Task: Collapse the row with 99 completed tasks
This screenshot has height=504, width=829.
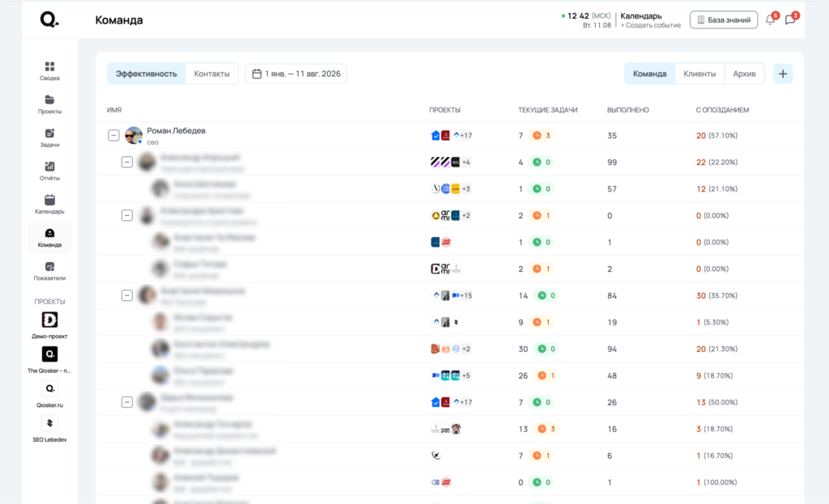Action: coord(127,162)
